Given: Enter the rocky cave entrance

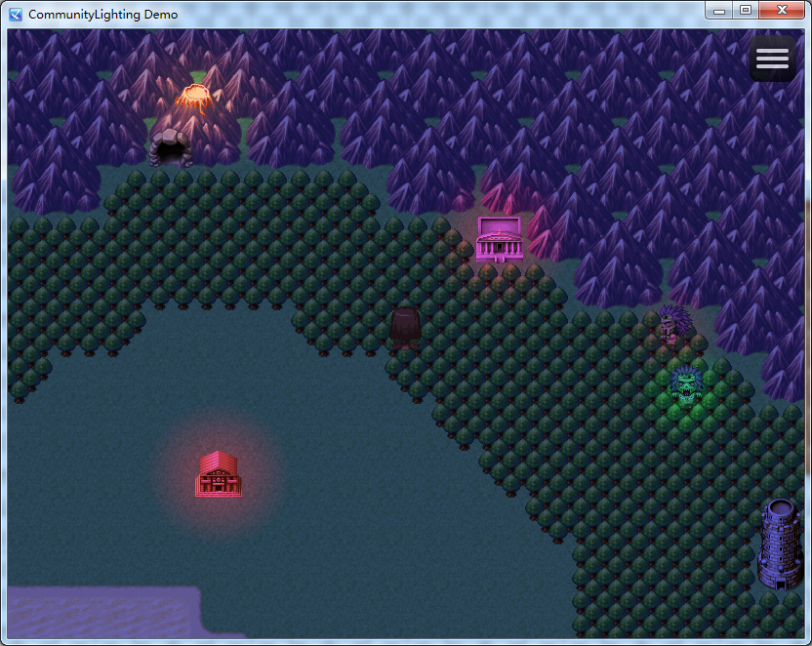Looking at the screenshot, I should tap(171, 149).
